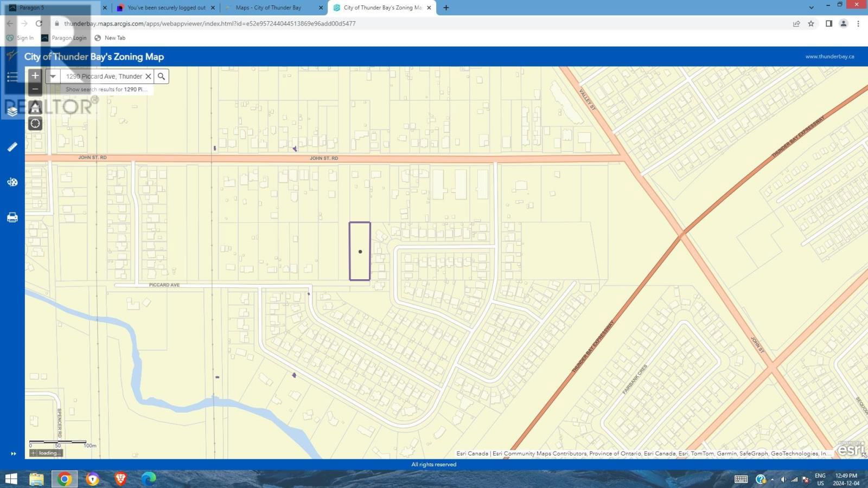Open the touch keyboard from tray

coord(741,479)
